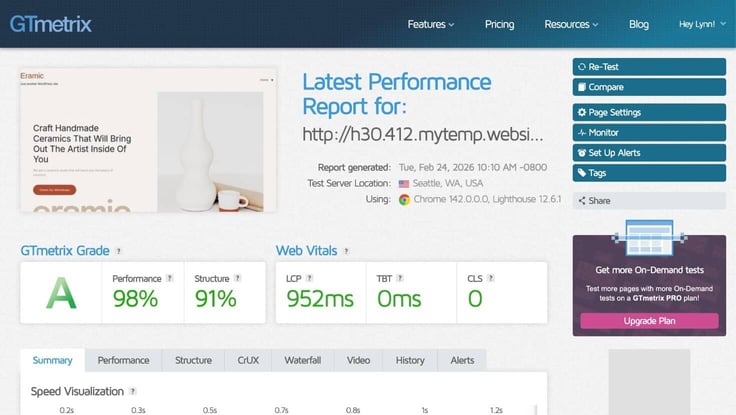This screenshot has height=415, width=736.
Task: Click the Re-Test button
Action: (649, 67)
